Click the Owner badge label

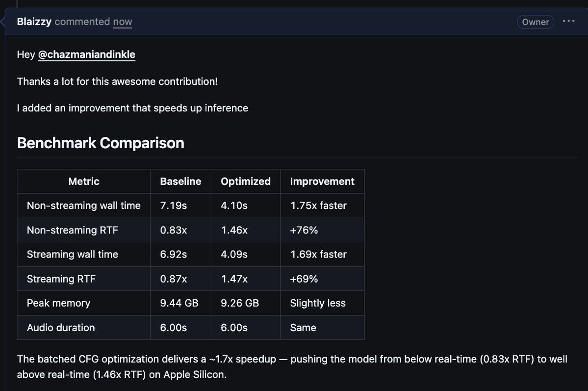[x=535, y=22]
